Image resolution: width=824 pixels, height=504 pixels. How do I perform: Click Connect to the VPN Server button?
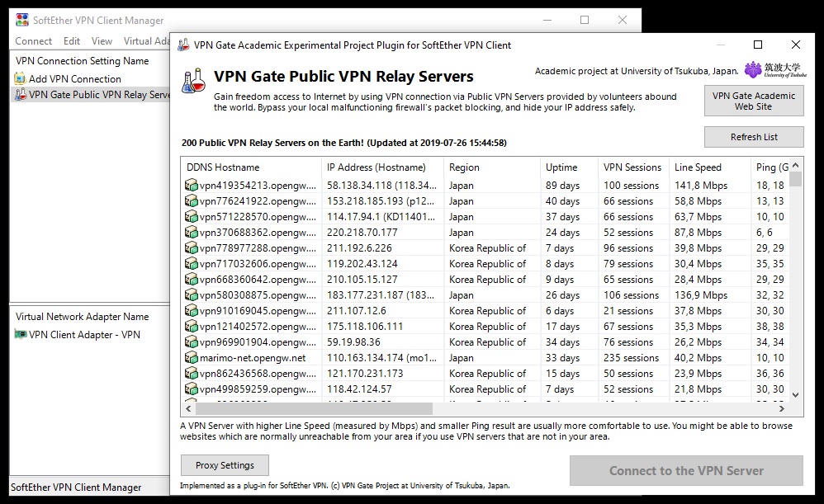(x=686, y=470)
